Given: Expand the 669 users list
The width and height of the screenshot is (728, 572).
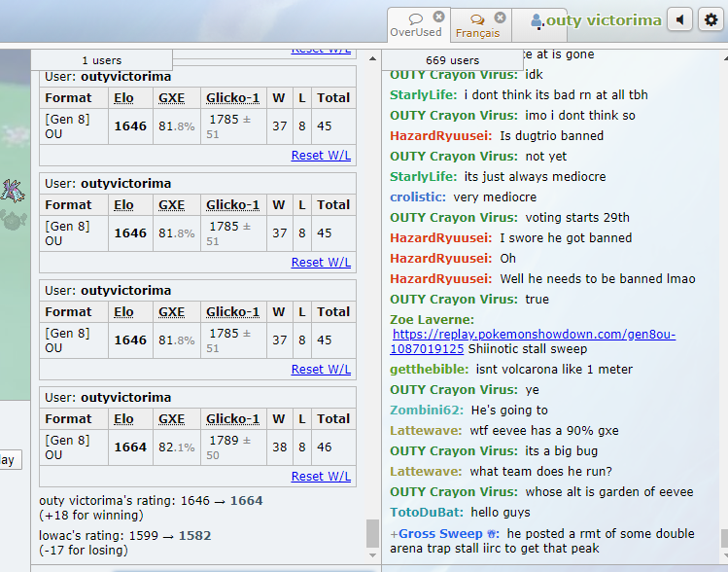Looking at the screenshot, I should click(452, 60).
